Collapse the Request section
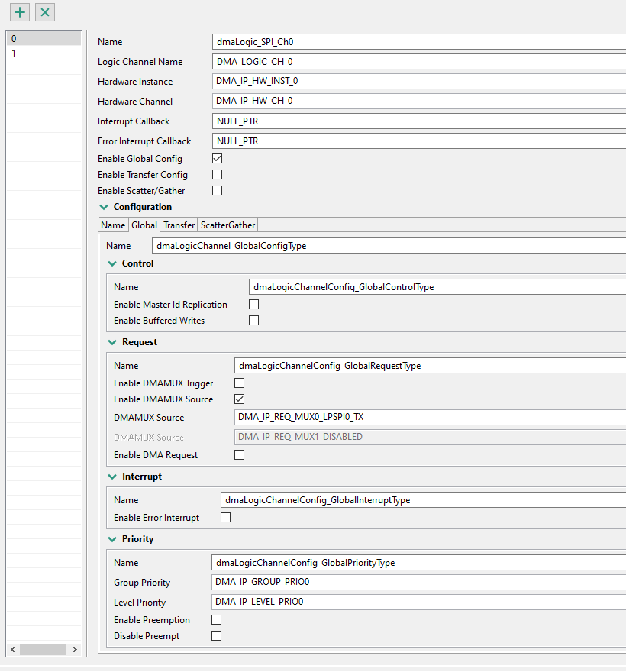Screen dimensions: 626x672 [112, 341]
